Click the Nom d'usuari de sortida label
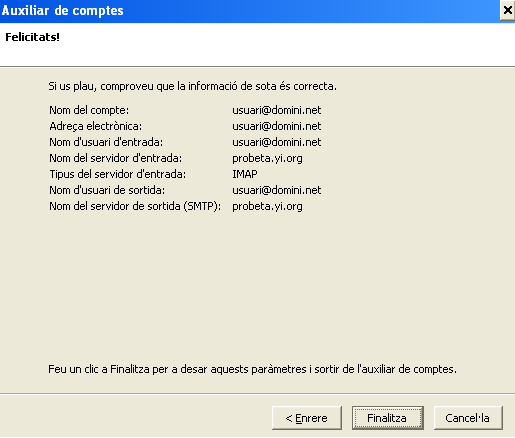The width and height of the screenshot is (515, 438). pyautogui.click(x=107, y=190)
